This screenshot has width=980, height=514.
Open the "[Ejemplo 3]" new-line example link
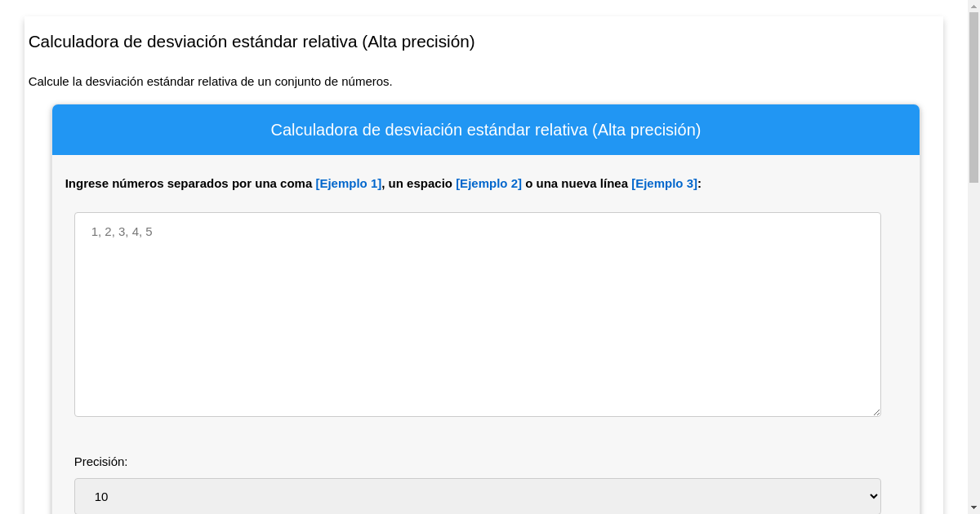click(x=664, y=184)
